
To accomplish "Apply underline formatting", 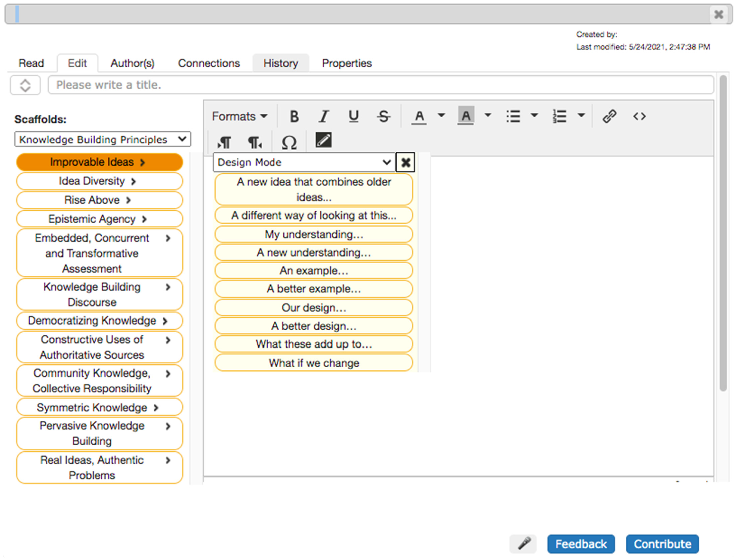I will (353, 116).
